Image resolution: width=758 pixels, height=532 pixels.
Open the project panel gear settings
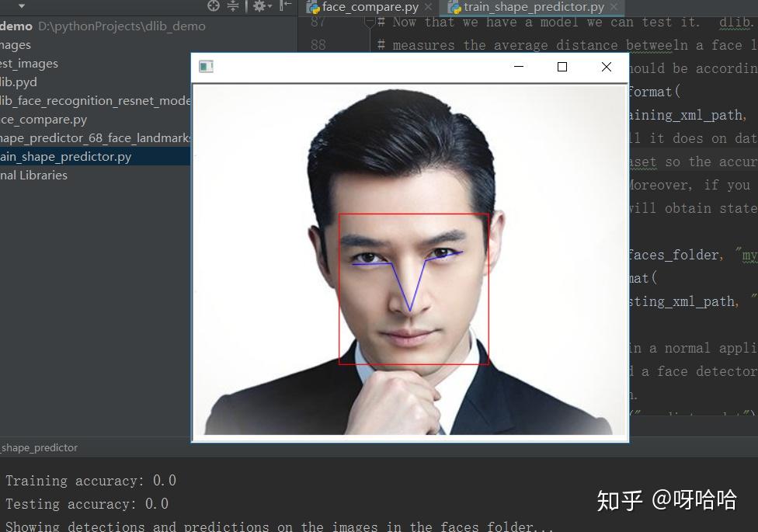tap(263, 5)
